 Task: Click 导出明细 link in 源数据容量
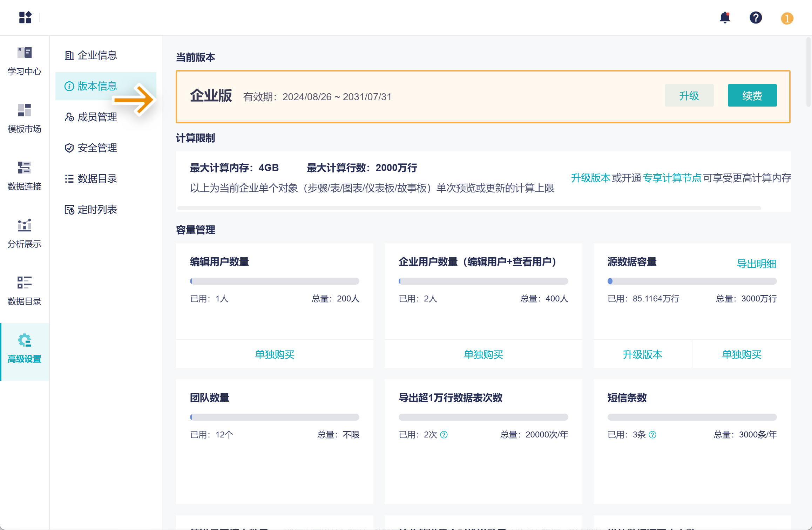click(x=756, y=264)
